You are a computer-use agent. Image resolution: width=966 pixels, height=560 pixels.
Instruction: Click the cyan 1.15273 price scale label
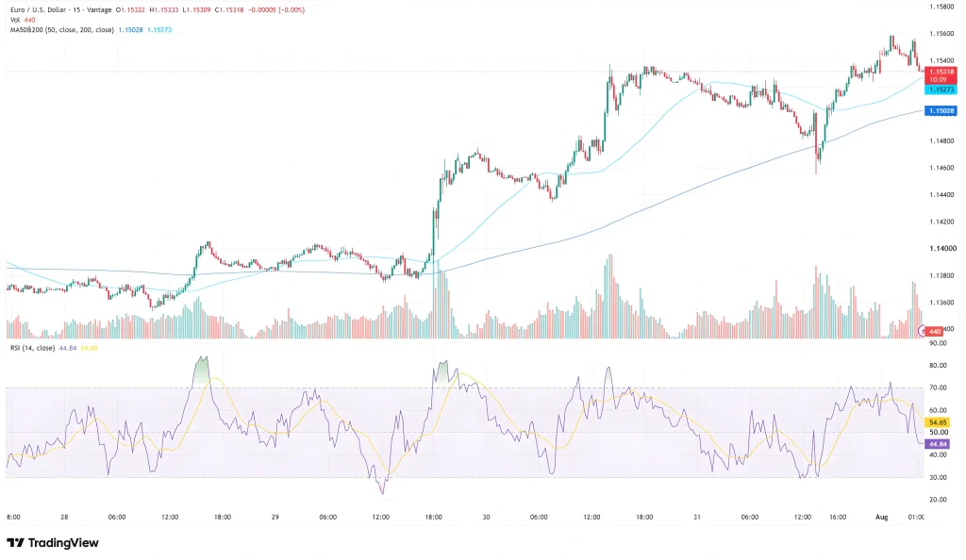point(941,90)
